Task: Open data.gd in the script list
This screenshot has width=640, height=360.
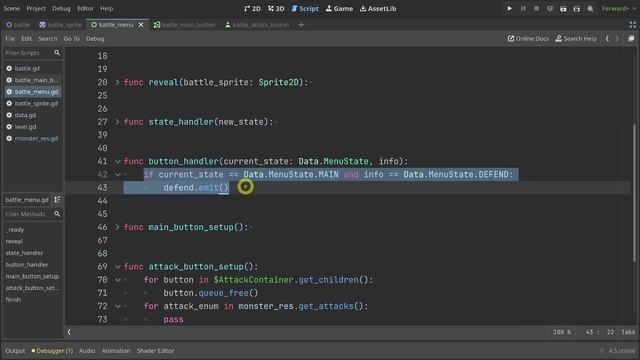Action: click(33, 115)
